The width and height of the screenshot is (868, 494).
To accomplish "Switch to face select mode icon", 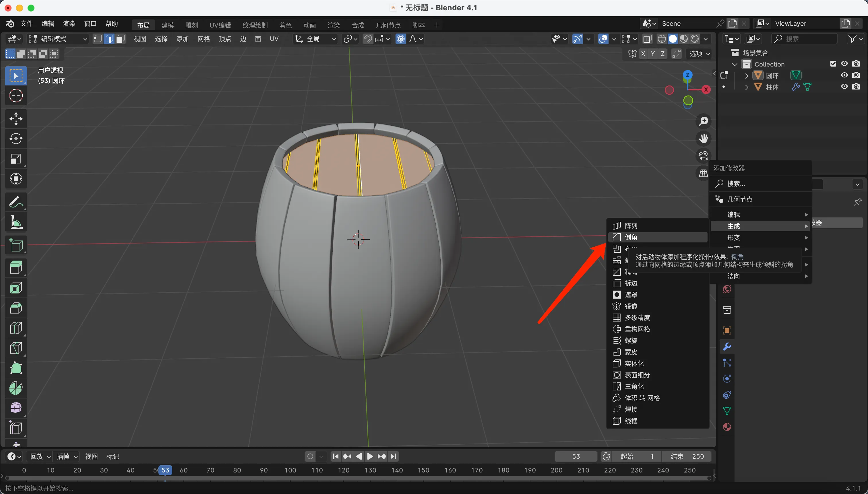I will point(120,39).
